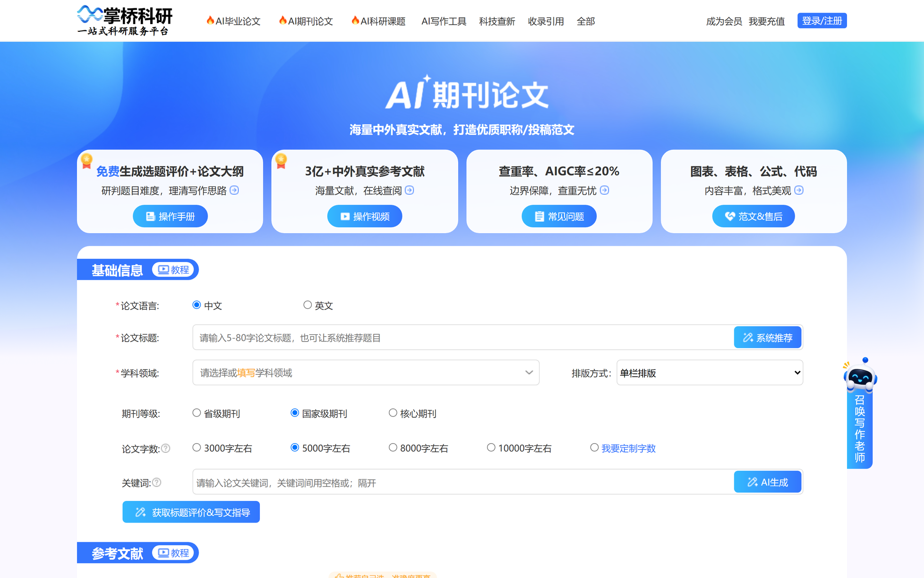The image size is (924, 578).
Task: Click 我要充值 link
Action: tap(767, 21)
